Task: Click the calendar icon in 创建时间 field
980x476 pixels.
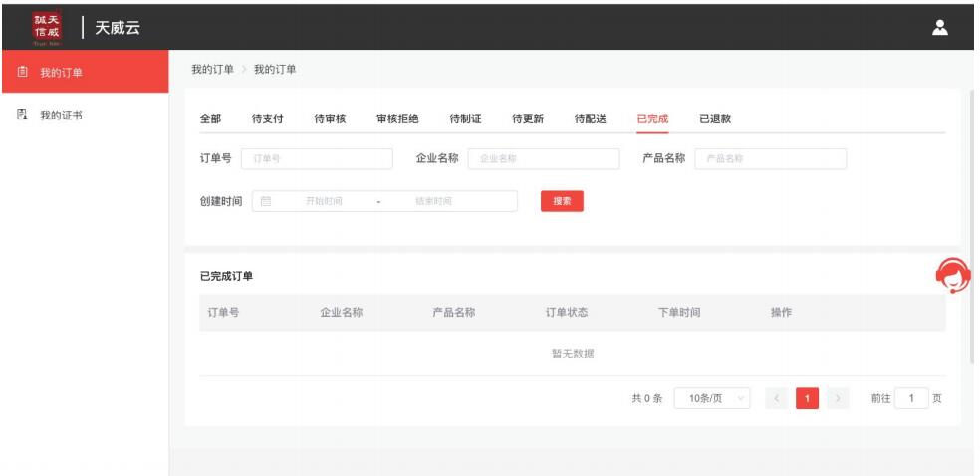Action: [266, 201]
